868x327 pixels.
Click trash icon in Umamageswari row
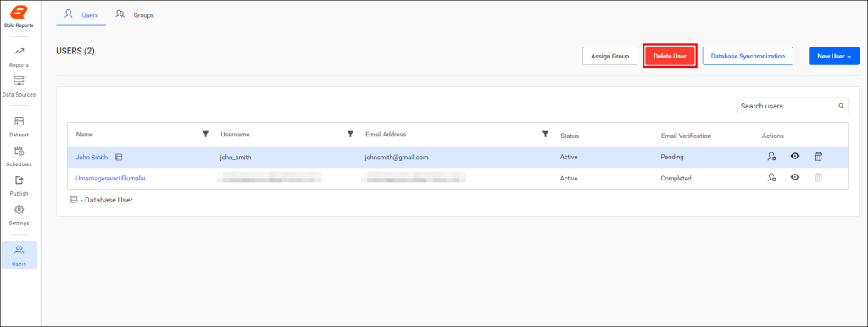coord(818,178)
